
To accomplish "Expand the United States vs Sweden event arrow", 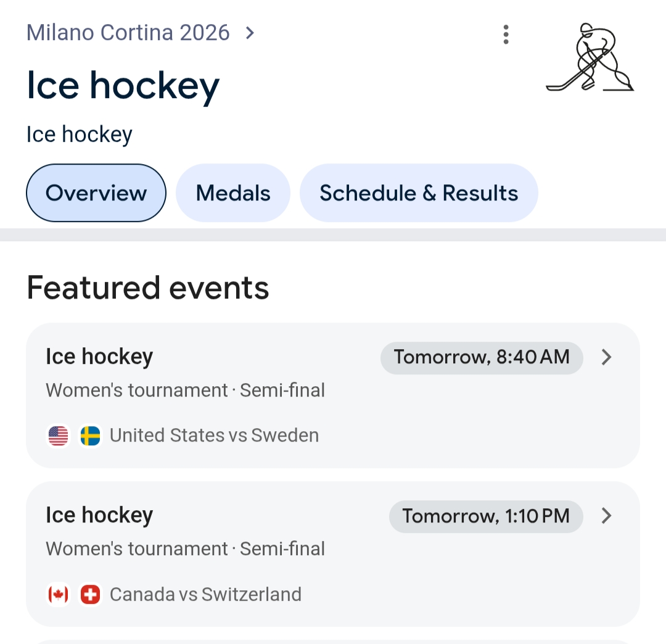I will 607,357.
